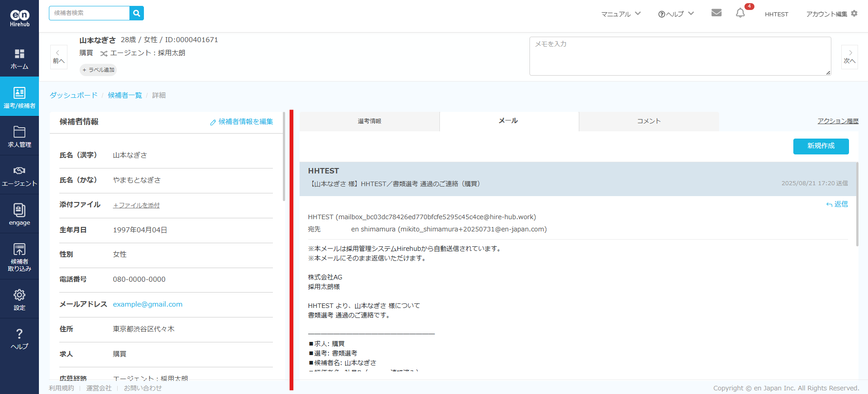
Task: Click the candidate search magnifier button
Action: pyautogui.click(x=136, y=13)
